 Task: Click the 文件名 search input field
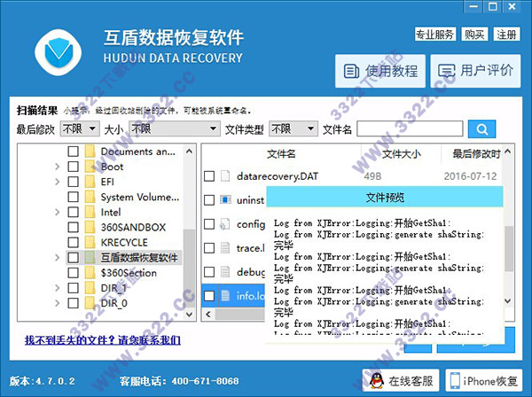[410, 129]
